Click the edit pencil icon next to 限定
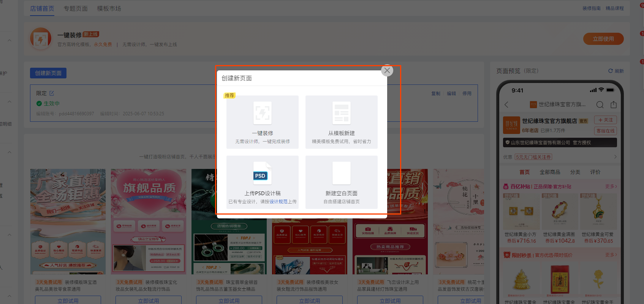This screenshot has height=304, width=644. pos(52,93)
